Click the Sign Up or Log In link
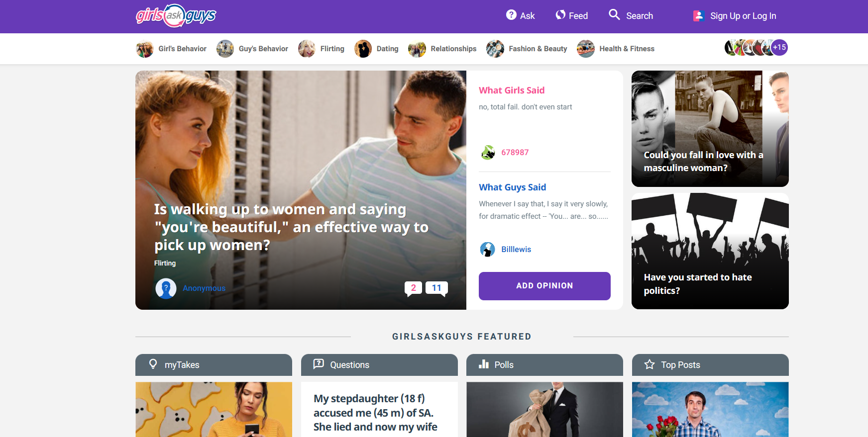The image size is (868, 437). [x=743, y=16]
